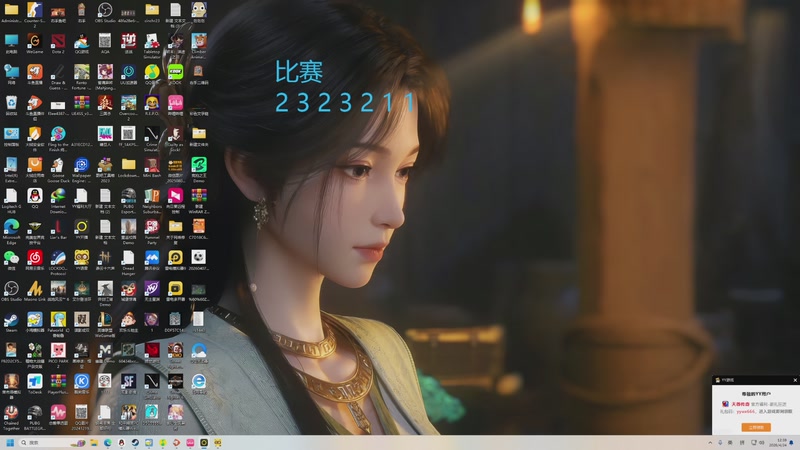Click the orange button in YY popup

[x=756, y=427]
